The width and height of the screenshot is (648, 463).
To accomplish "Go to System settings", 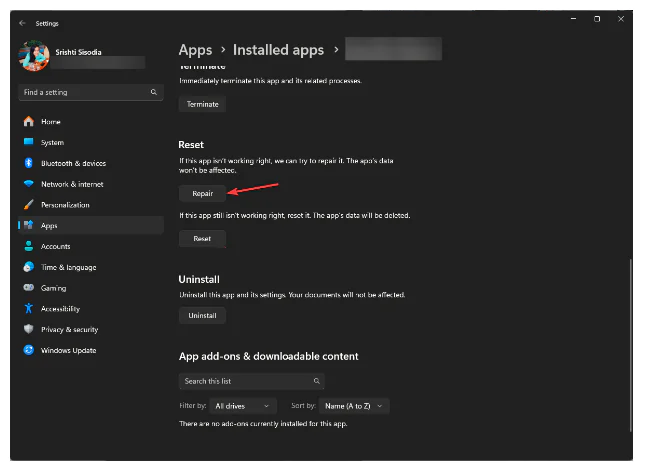I will click(x=91, y=142).
